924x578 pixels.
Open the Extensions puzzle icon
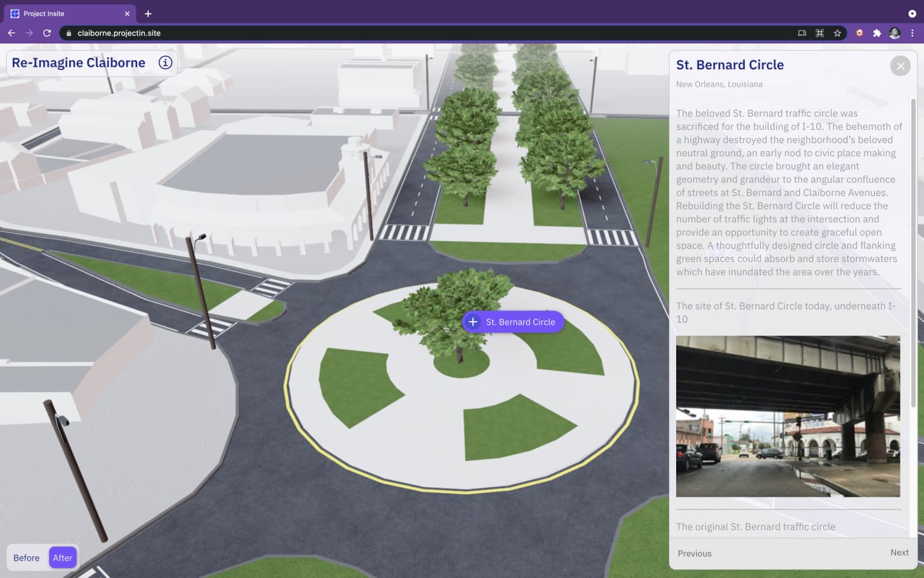(x=877, y=33)
